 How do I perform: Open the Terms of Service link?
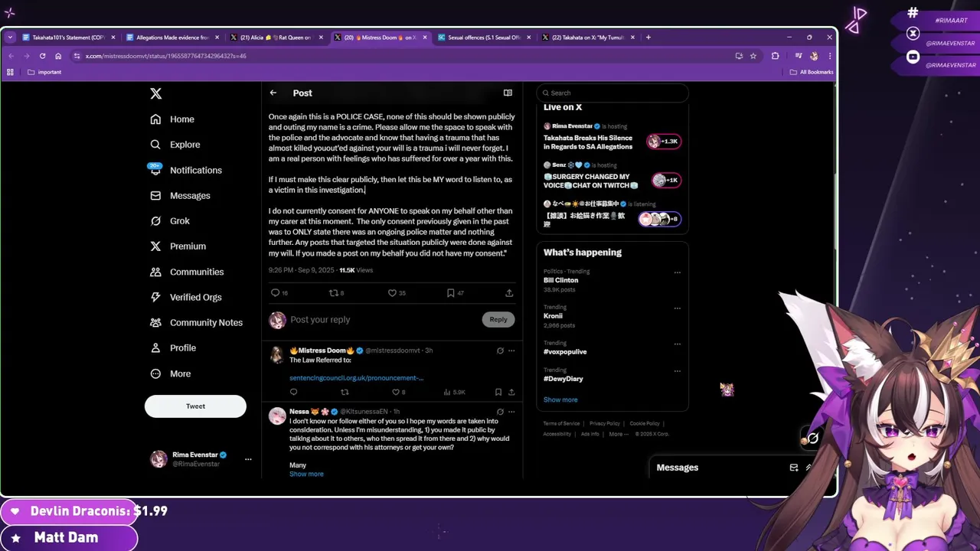click(561, 423)
